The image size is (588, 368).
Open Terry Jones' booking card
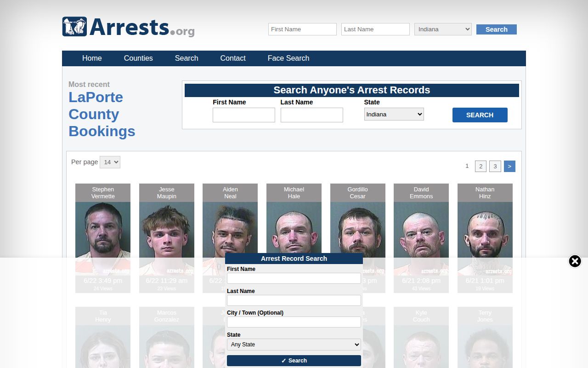click(485, 337)
